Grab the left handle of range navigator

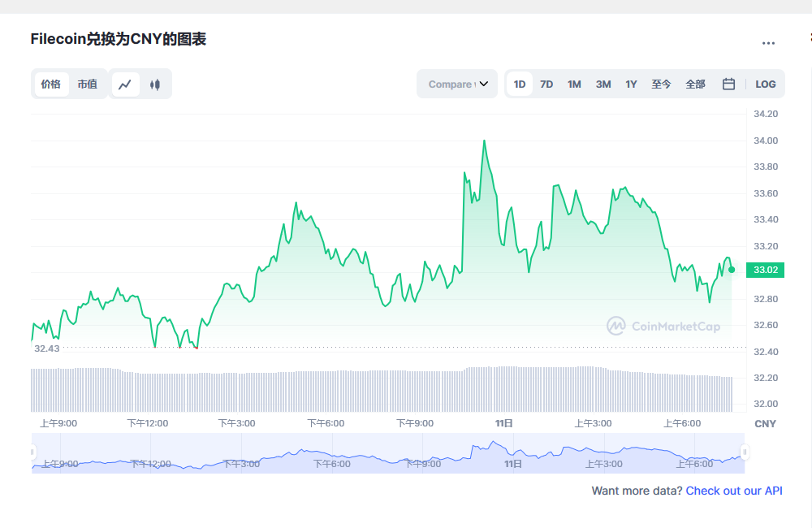[x=32, y=452]
